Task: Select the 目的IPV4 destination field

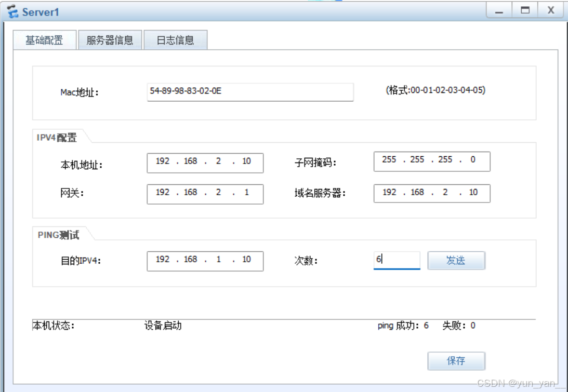Action: pyautogui.click(x=205, y=260)
